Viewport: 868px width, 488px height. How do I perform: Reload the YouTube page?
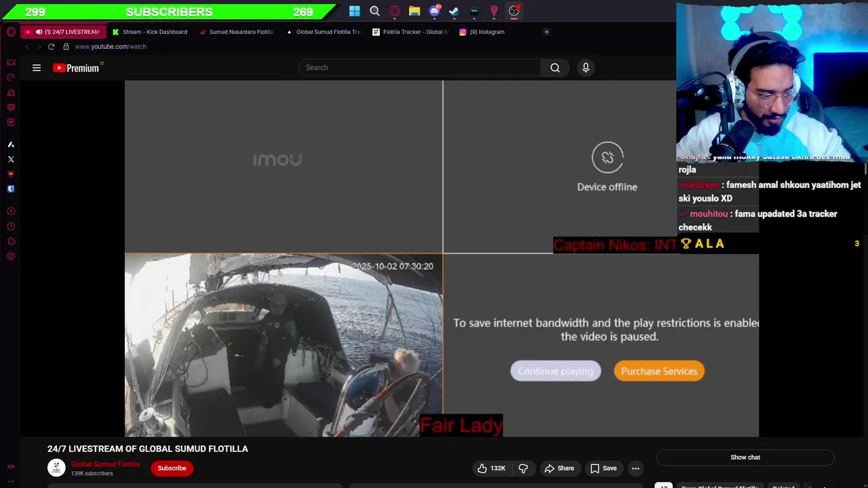click(51, 47)
